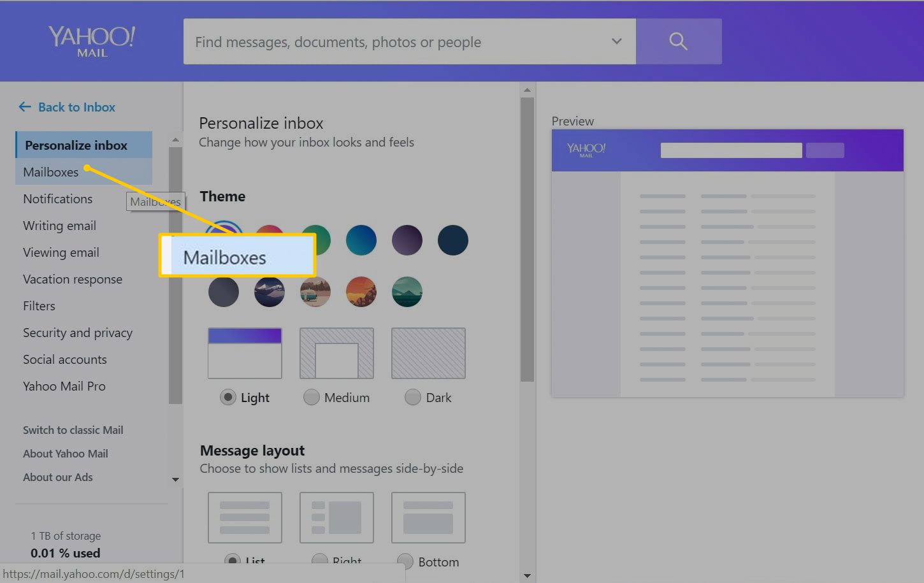Select the Light theme mode thumbnail
924x583 pixels.
pos(245,353)
